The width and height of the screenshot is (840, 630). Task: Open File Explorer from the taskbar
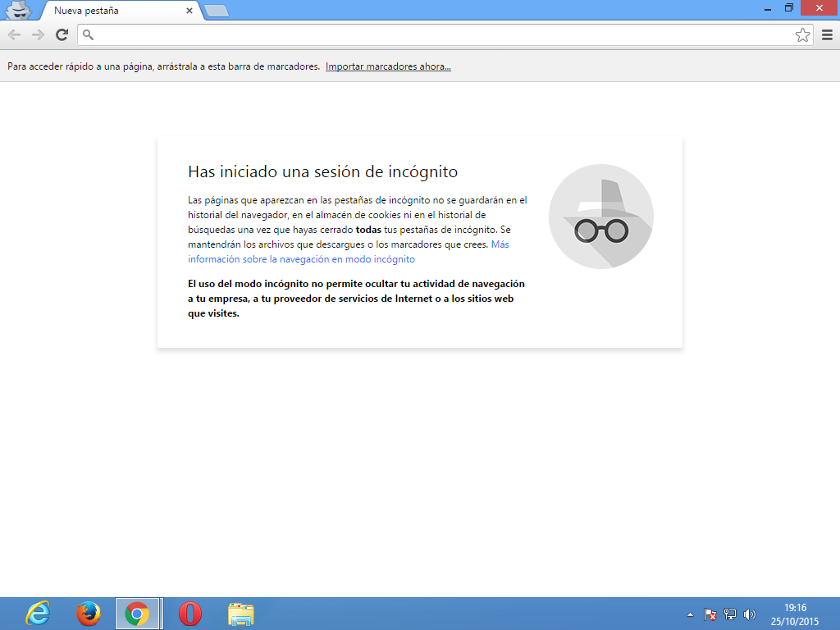(241, 614)
